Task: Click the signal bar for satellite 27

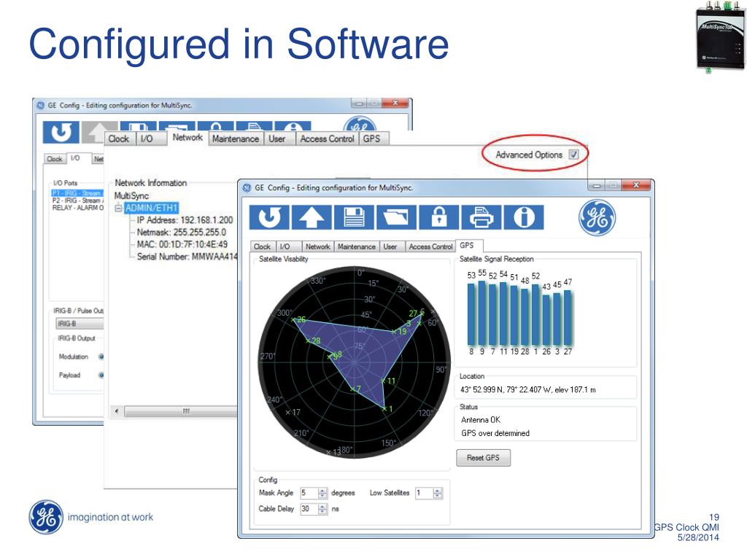Action: click(568, 317)
